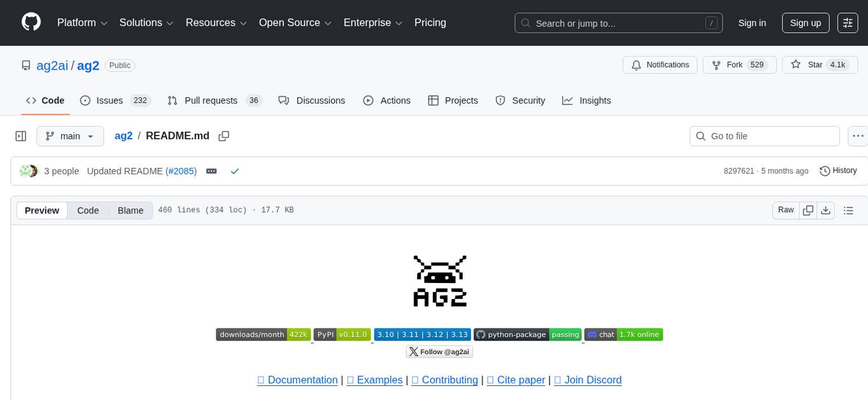Expand the commit message ellipsis
The height and width of the screenshot is (400, 868).
point(211,171)
